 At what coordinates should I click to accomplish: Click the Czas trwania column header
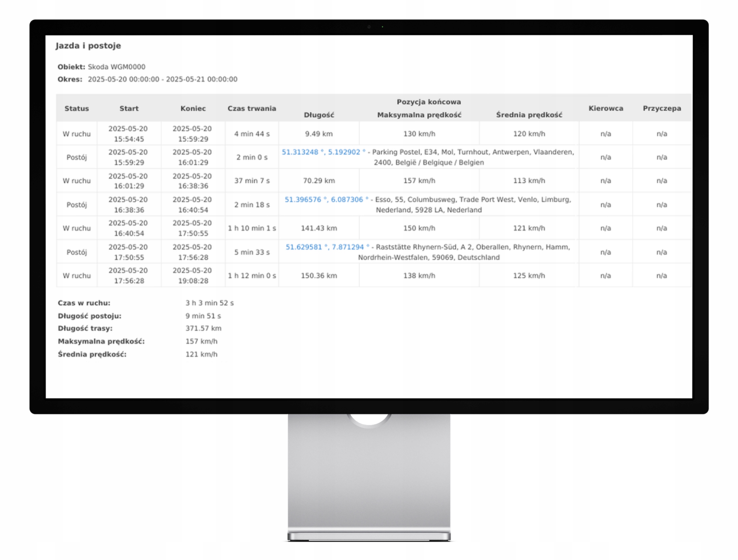pyautogui.click(x=252, y=108)
